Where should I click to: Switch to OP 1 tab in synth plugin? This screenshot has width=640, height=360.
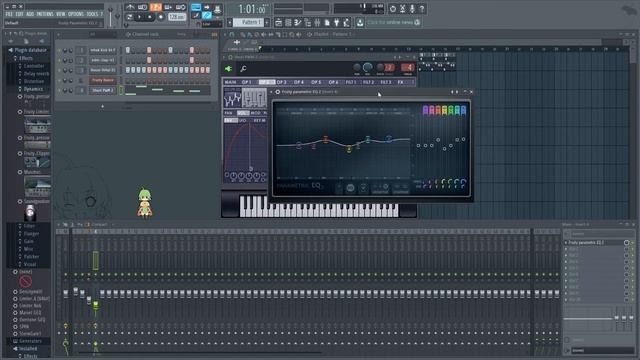click(247, 82)
